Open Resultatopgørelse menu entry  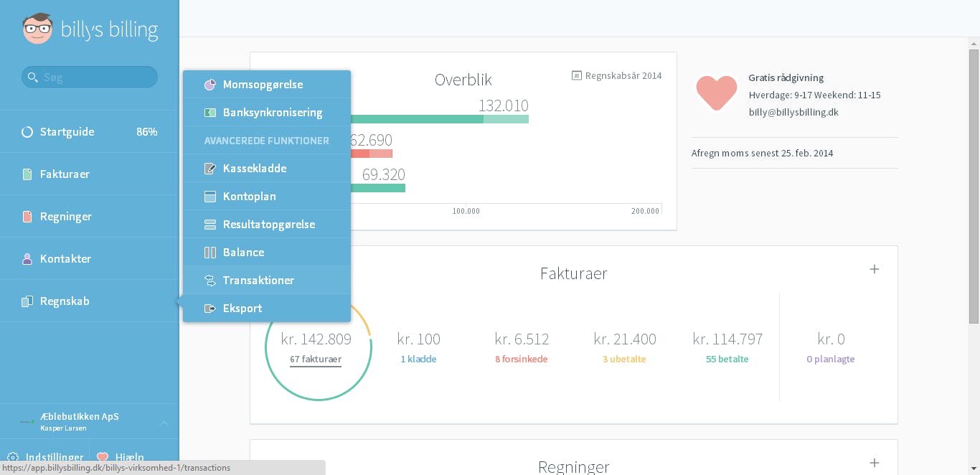tap(267, 225)
